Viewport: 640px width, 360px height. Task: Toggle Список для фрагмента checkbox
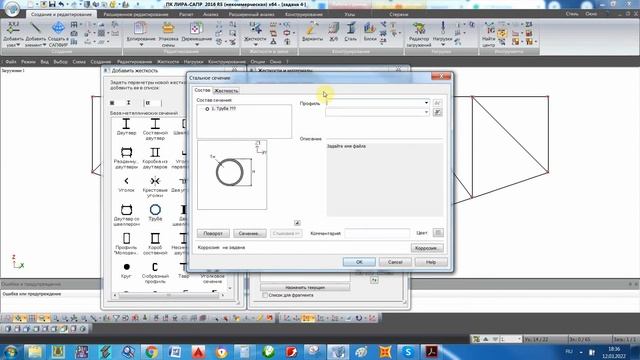(x=265, y=295)
